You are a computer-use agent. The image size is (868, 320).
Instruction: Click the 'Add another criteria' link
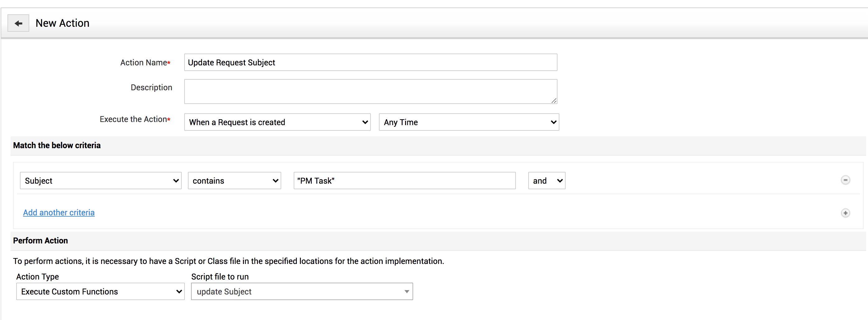(x=58, y=212)
